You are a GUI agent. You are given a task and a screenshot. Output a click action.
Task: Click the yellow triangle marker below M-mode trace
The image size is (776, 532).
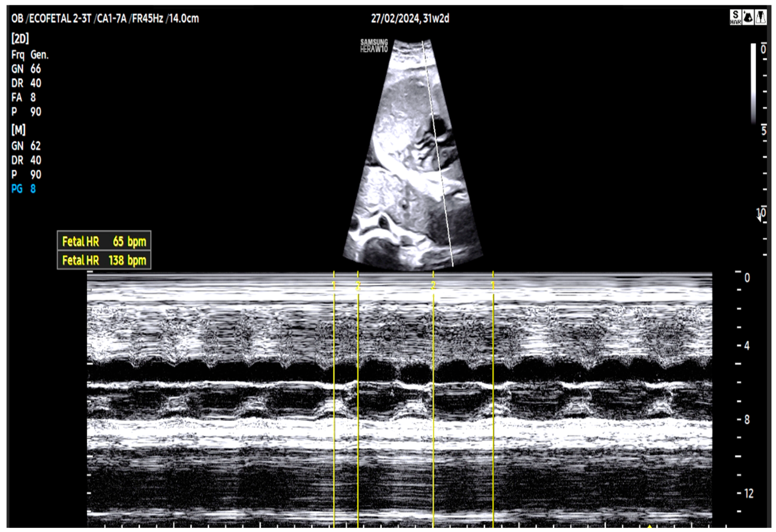pyautogui.click(x=650, y=526)
